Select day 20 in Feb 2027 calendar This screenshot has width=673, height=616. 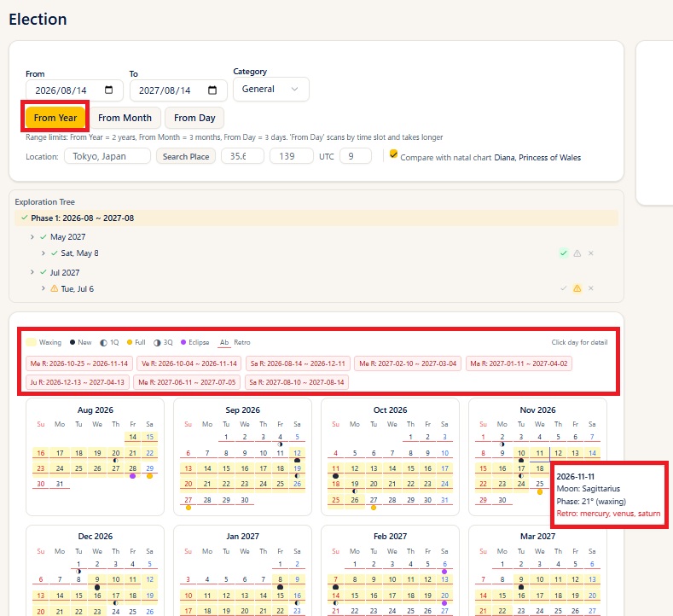pyautogui.click(x=444, y=596)
